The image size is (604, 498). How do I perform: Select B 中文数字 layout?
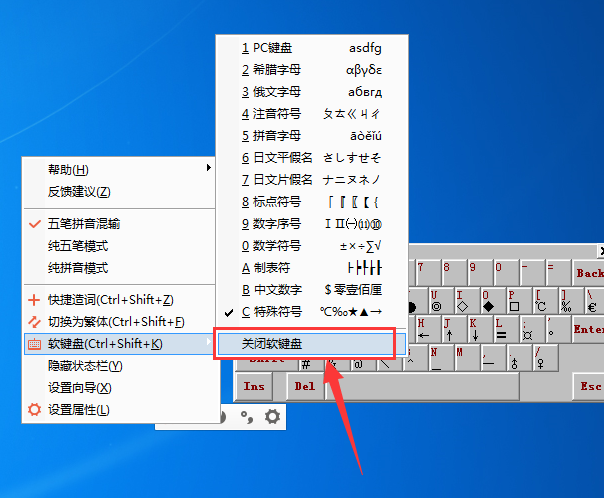click(312, 290)
